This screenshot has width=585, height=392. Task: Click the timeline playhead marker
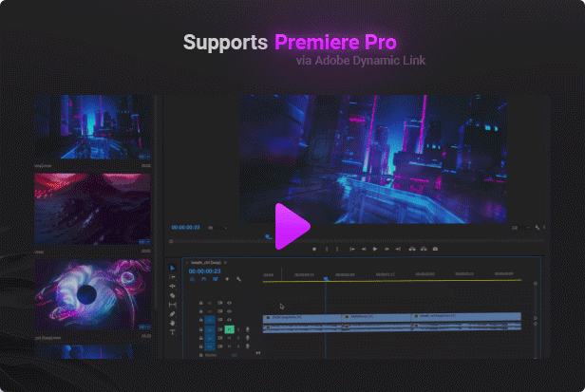pos(326,279)
